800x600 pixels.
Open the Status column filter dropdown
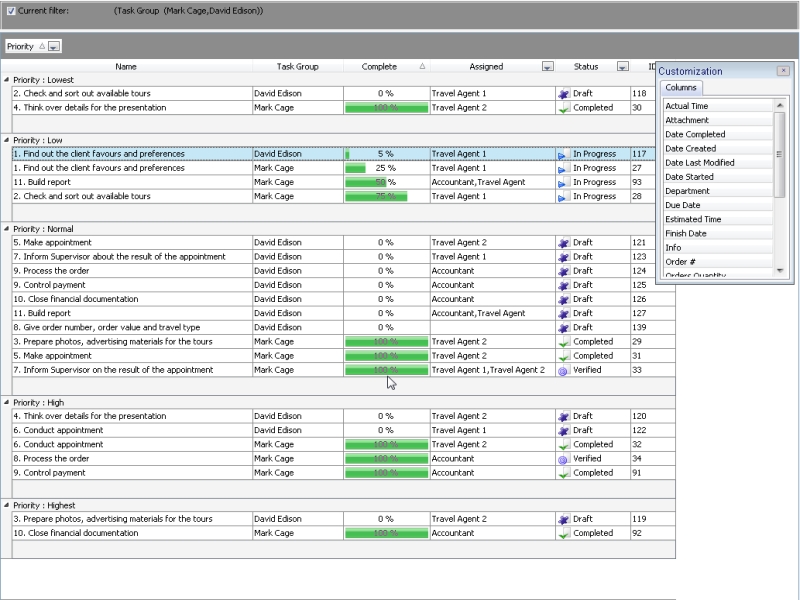pyautogui.click(x=622, y=67)
